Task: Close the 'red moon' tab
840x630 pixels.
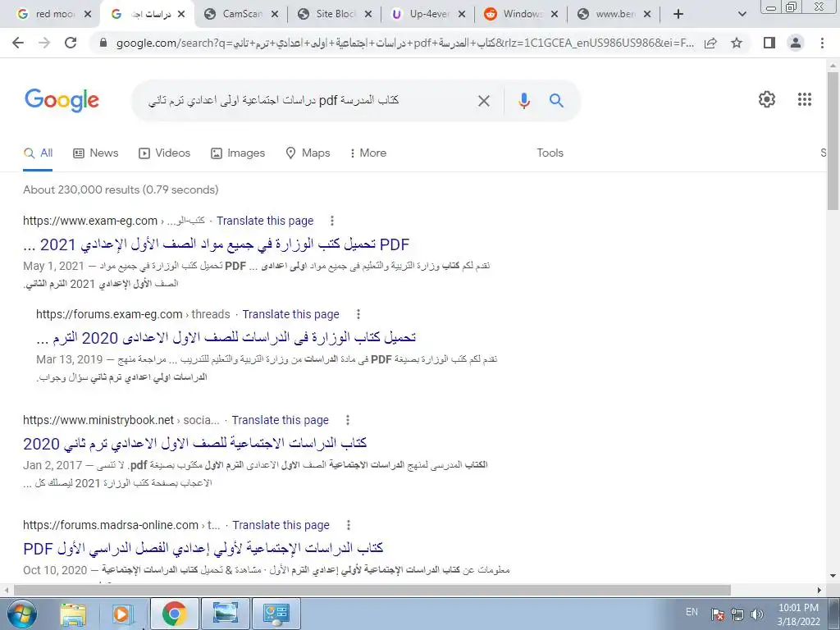Action: click(x=89, y=15)
